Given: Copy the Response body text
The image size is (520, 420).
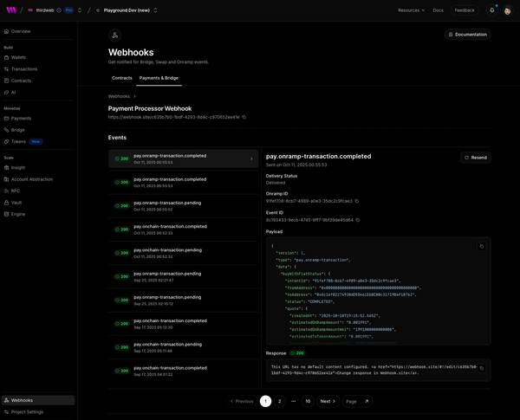Looking at the screenshot, I should (482, 368).
